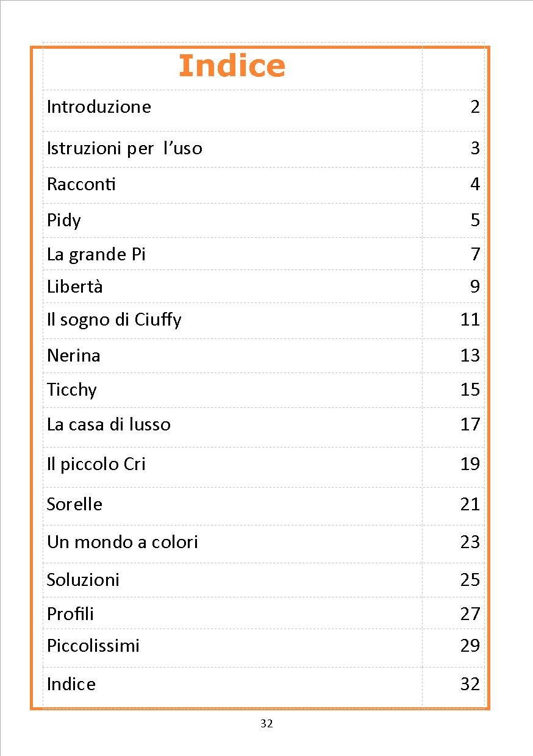
Task: Select Il sogno di Ciuffy entry
Action: coord(114,319)
